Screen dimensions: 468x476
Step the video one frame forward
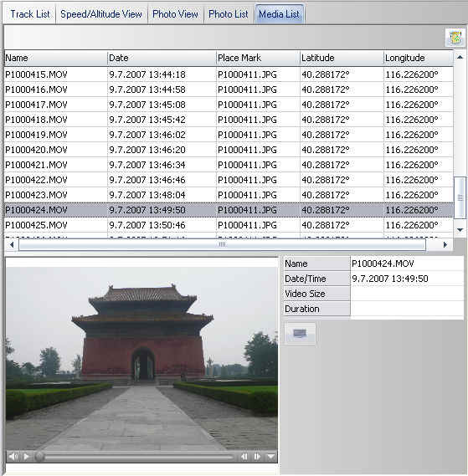click(257, 456)
